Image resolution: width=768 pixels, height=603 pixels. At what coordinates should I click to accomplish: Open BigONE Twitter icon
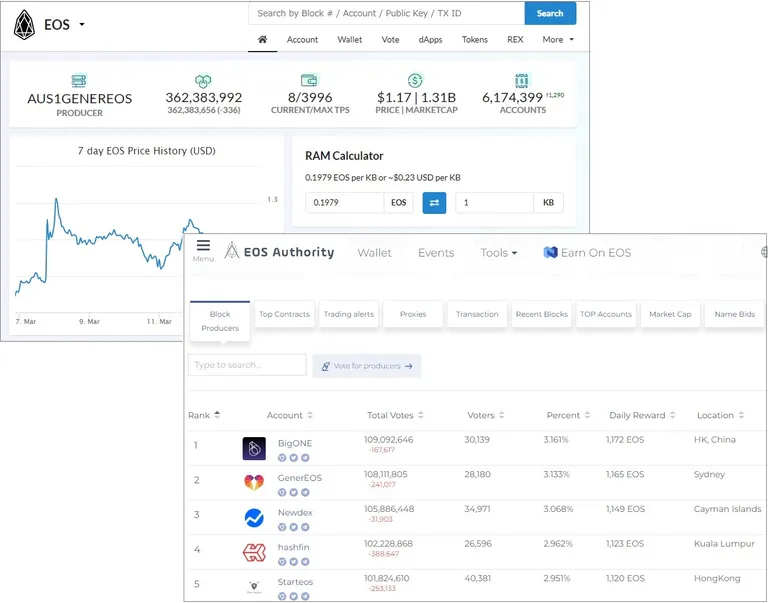(293, 458)
